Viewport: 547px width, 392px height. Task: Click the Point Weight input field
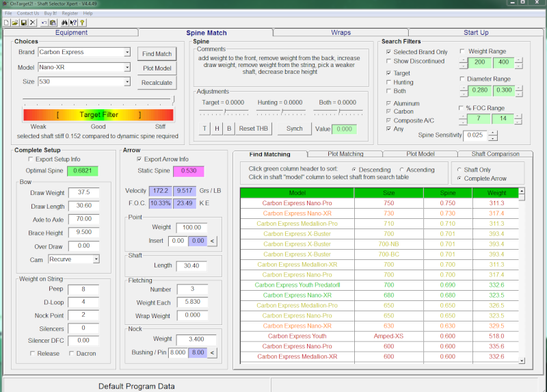pyautogui.click(x=191, y=228)
